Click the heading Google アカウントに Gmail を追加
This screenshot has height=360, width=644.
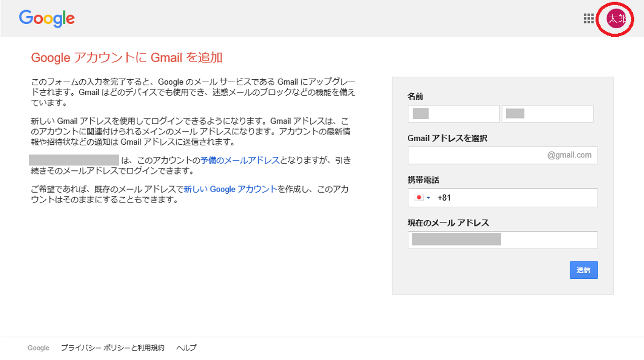click(127, 57)
